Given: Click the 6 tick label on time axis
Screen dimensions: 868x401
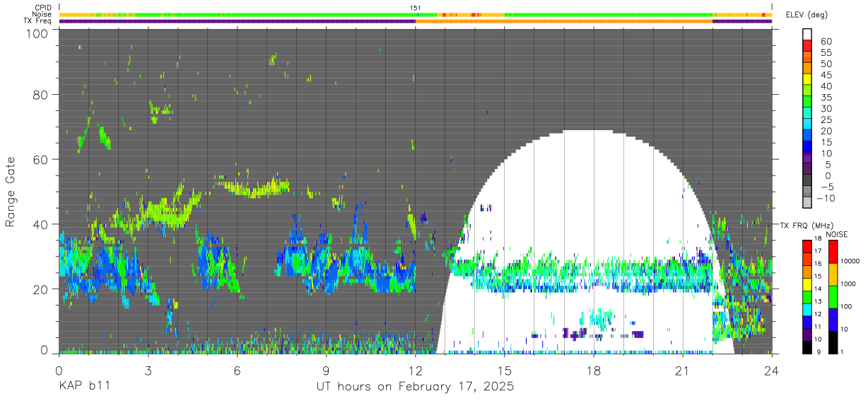Looking at the screenshot, I should coord(237,370).
